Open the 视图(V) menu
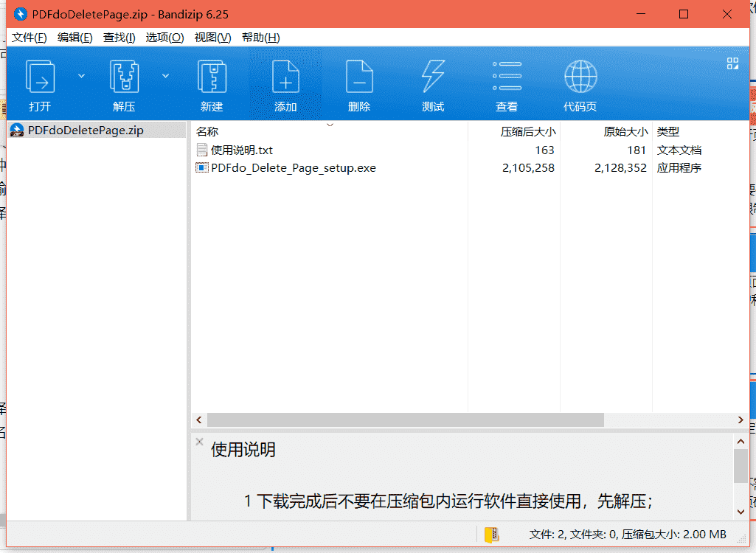This screenshot has height=553, width=756. [x=212, y=38]
